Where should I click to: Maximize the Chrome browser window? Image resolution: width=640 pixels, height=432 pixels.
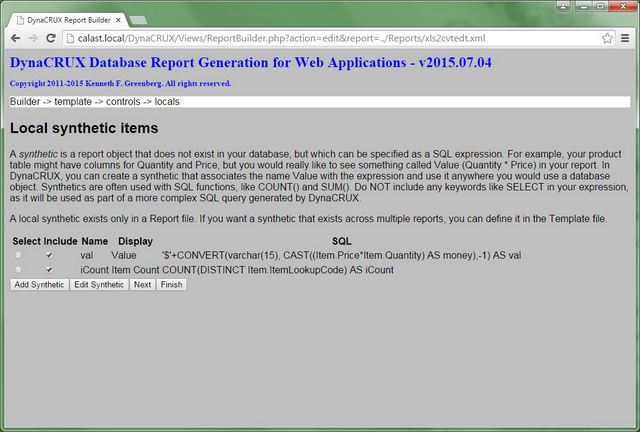tap(600, 6)
